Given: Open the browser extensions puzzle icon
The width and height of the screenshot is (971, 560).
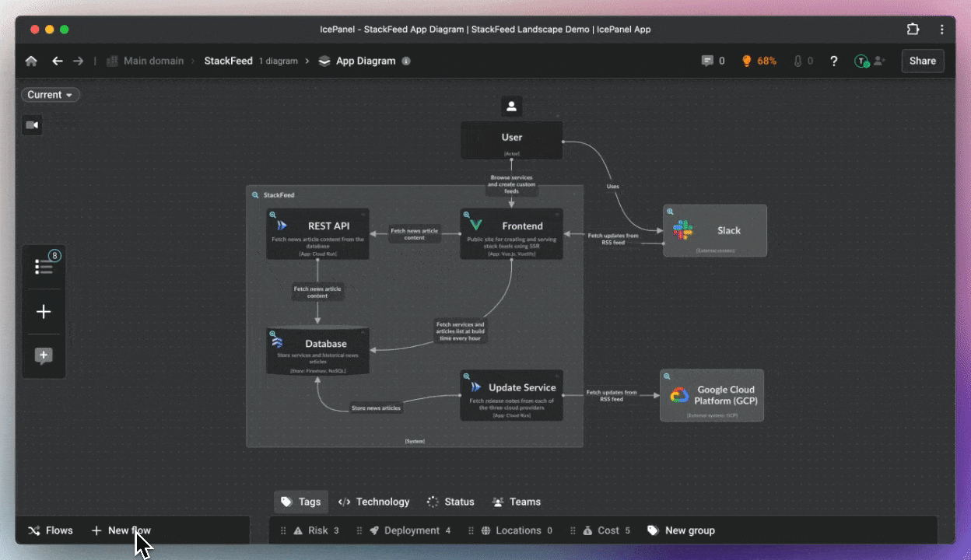Looking at the screenshot, I should tap(913, 30).
